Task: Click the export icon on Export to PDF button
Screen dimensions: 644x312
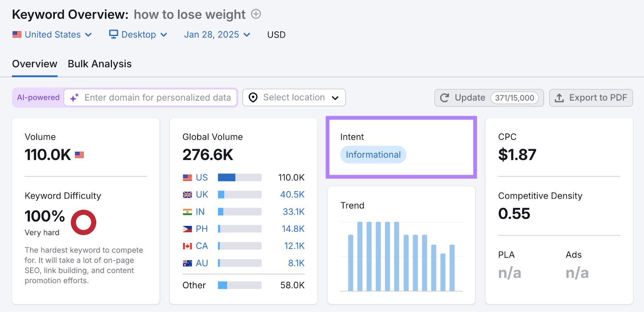Action: coord(559,97)
